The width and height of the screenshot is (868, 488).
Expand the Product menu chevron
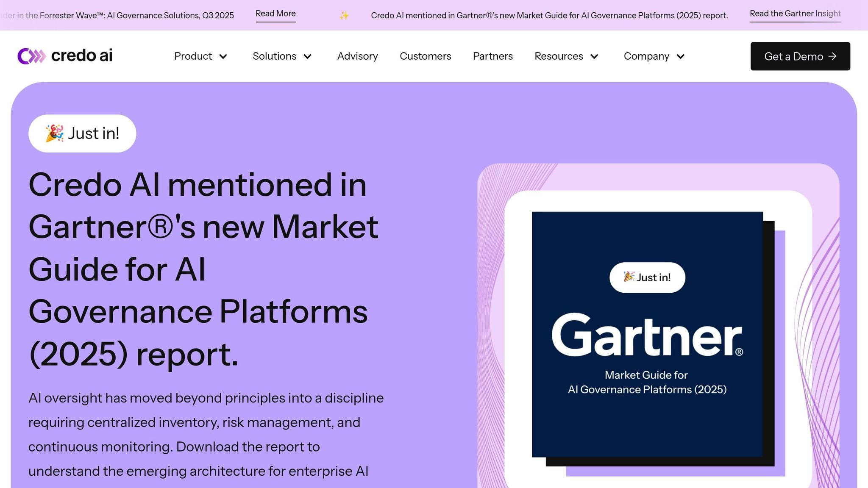[x=223, y=56]
